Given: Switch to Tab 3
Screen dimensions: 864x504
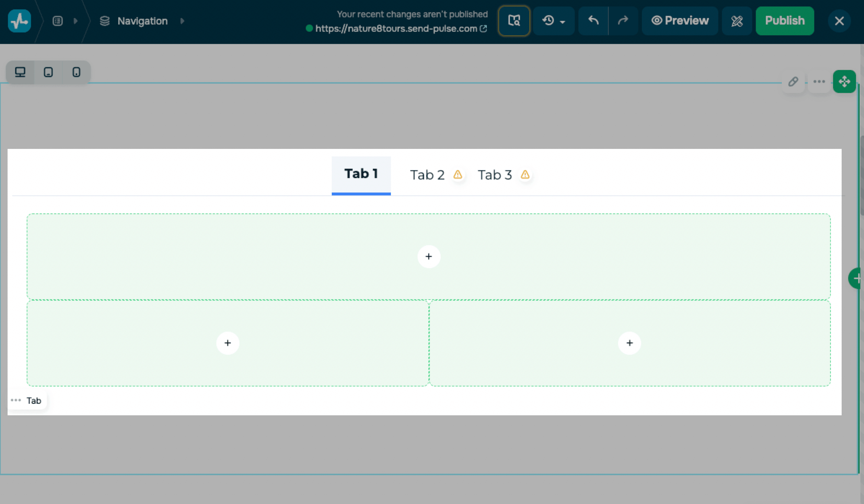Looking at the screenshot, I should 495,175.
